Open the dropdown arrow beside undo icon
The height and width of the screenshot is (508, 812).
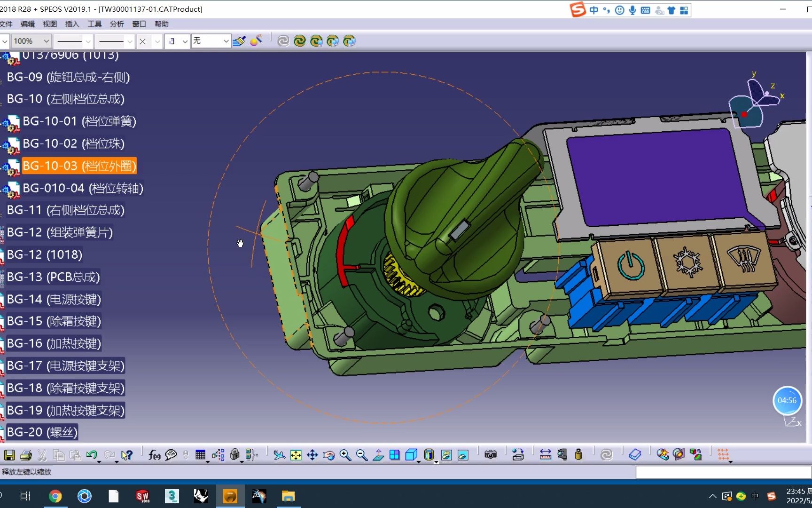tap(99, 461)
